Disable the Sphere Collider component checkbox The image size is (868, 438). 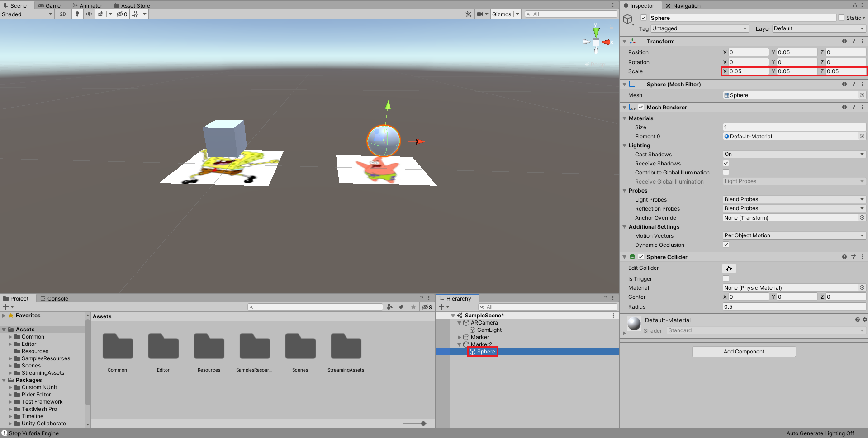(641, 257)
